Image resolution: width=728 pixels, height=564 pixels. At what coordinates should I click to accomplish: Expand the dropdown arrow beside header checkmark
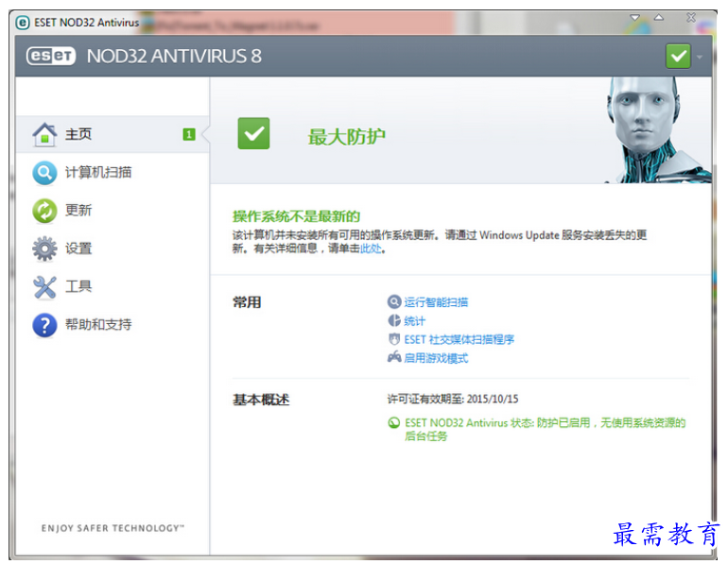click(x=699, y=57)
